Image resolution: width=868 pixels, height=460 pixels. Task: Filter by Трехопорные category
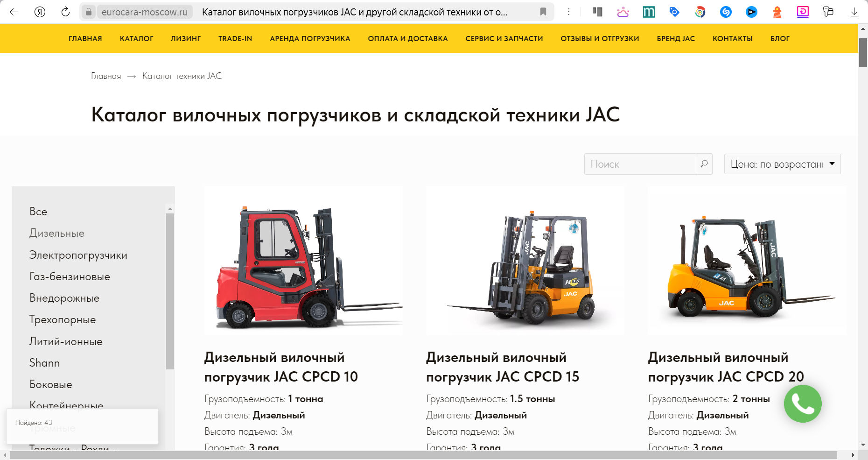(x=63, y=319)
